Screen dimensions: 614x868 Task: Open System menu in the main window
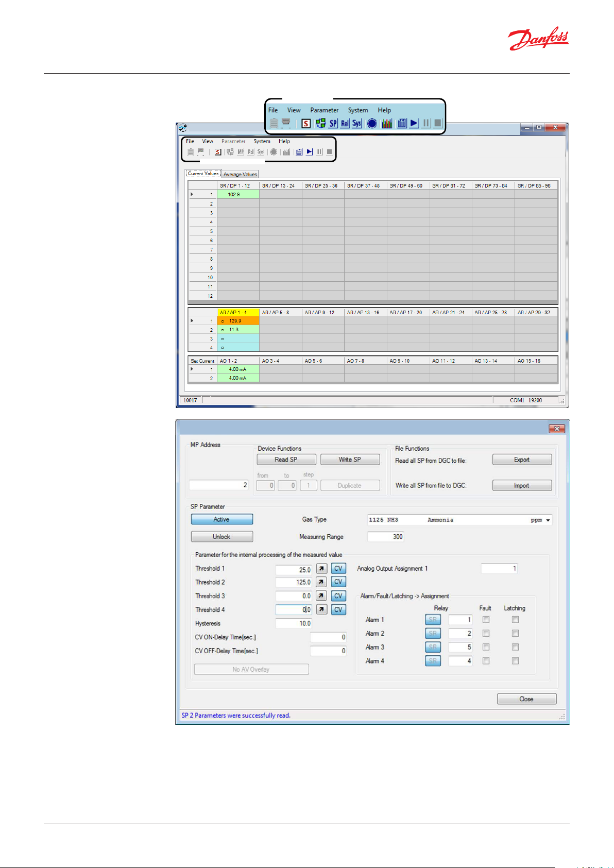(x=262, y=141)
